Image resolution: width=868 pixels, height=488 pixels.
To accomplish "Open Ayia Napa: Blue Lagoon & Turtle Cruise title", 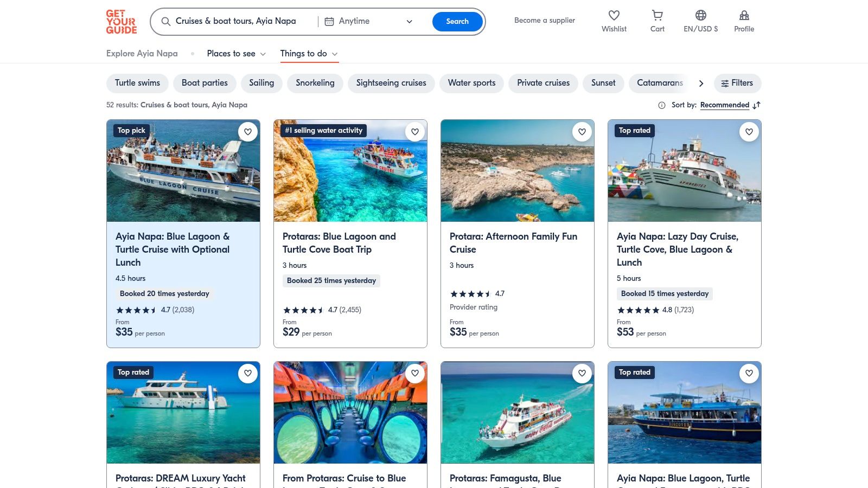I will (173, 249).
